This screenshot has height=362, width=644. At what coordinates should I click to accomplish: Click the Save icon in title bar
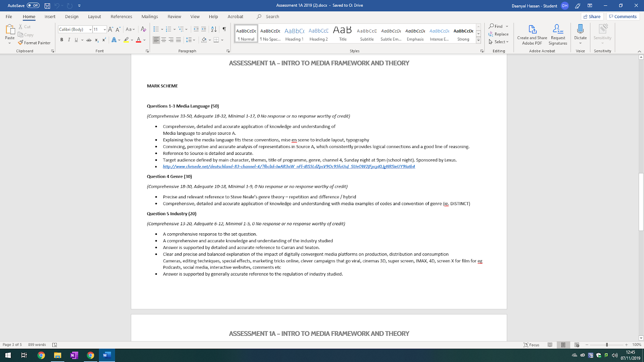click(x=47, y=6)
